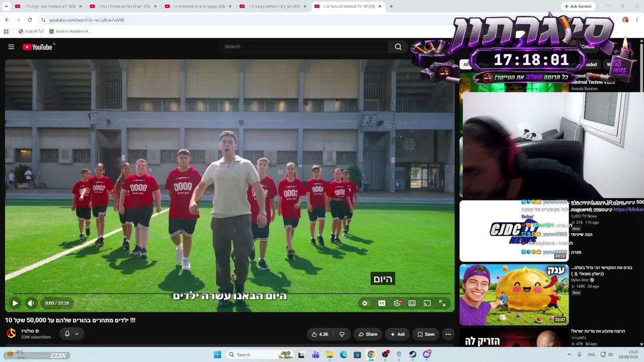Open File Explorer from the taskbar
The height and width of the screenshot is (362, 644).
(x=330, y=355)
